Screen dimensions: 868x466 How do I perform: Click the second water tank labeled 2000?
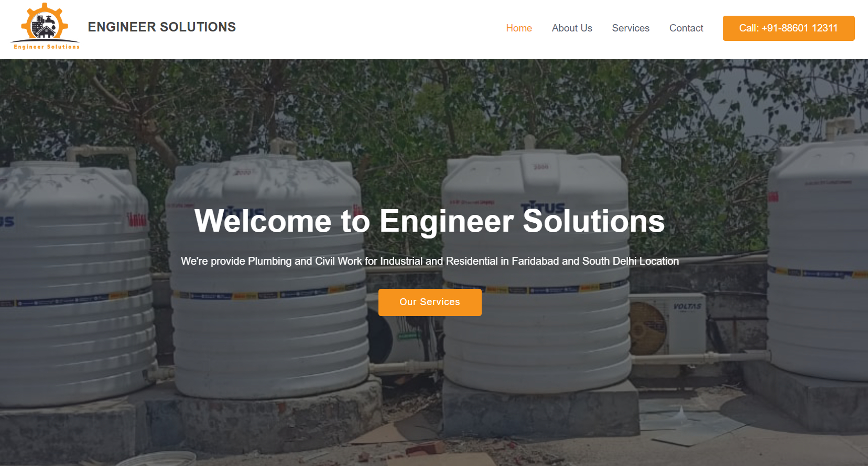[x=268, y=273]
